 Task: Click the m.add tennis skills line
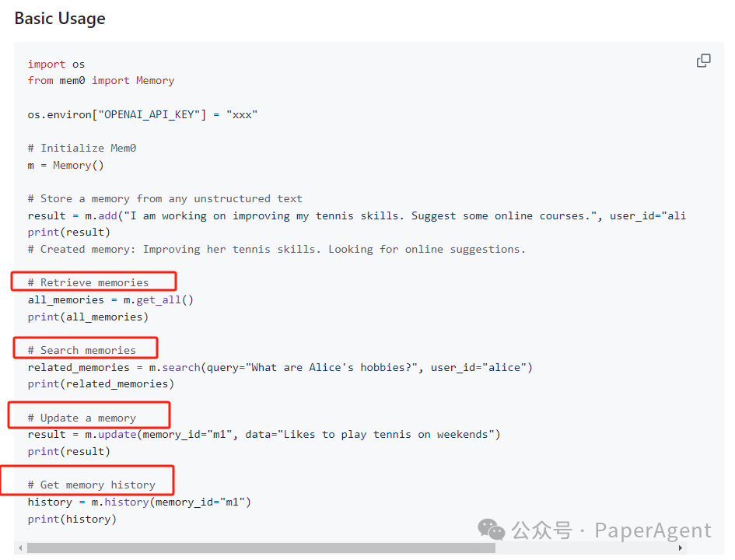coord(357,216)
